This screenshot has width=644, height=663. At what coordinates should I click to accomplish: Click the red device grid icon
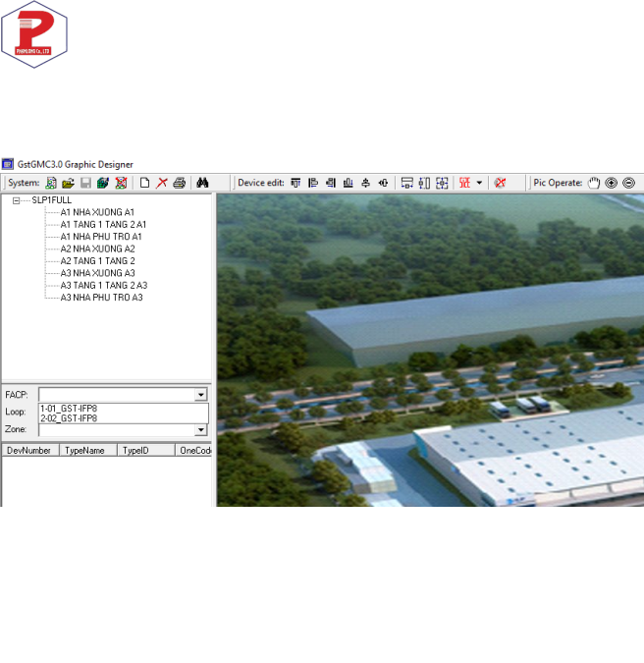pyautogui.click(x=464, y=183)
